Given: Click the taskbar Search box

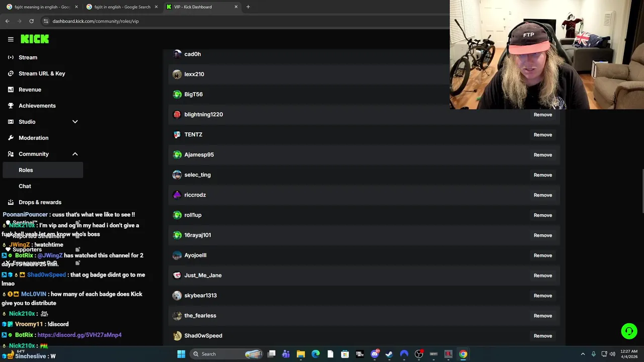Looking at the screenshot, I should click(x=227, y=354).
